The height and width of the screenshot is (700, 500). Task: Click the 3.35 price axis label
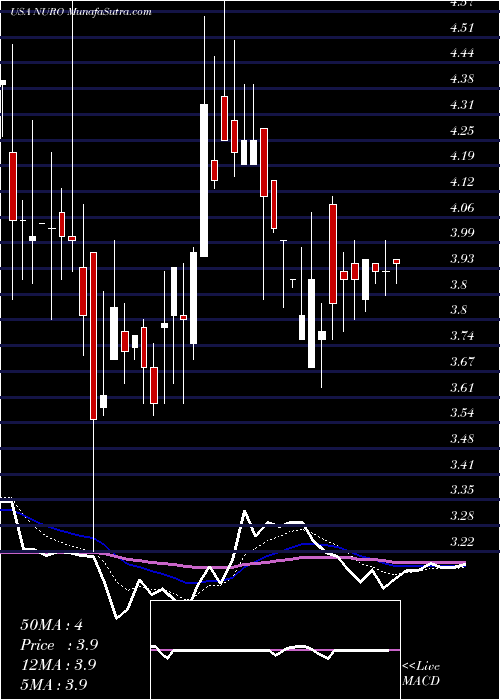point(461,490)
